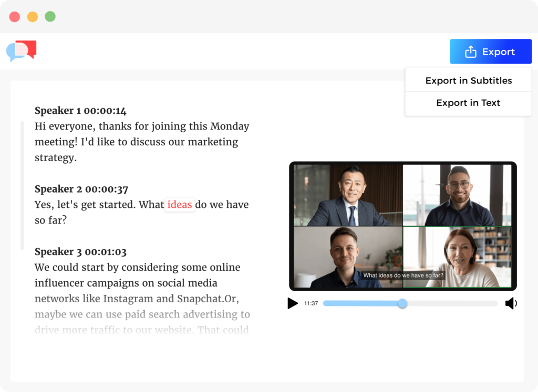Choose Export in Subtitles option
This screenshot has width=538, height=392.
tap(468, 80)
